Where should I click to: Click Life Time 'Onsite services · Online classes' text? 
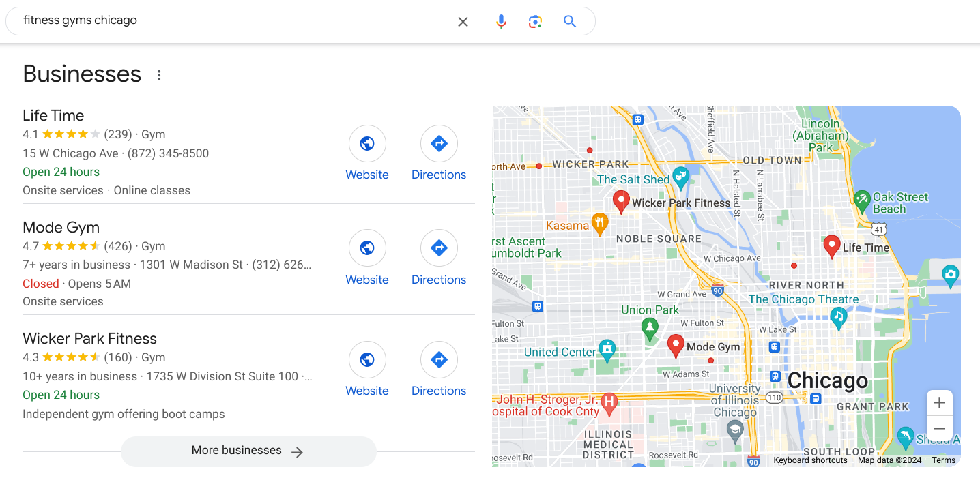coord(106,190)
